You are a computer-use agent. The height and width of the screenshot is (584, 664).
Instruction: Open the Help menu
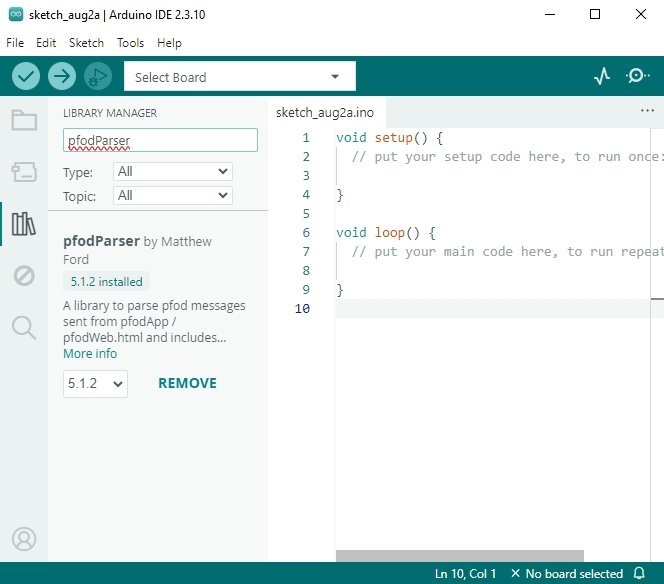169,43
